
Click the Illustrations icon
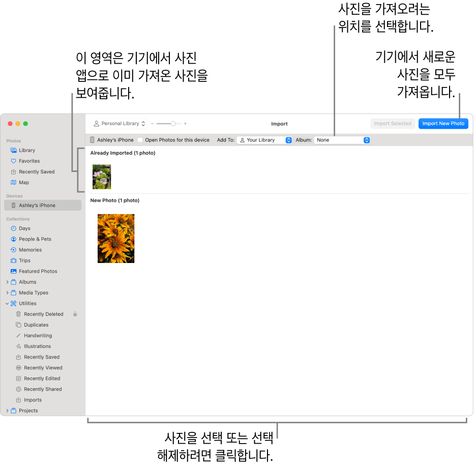click(x=18, y=347)
